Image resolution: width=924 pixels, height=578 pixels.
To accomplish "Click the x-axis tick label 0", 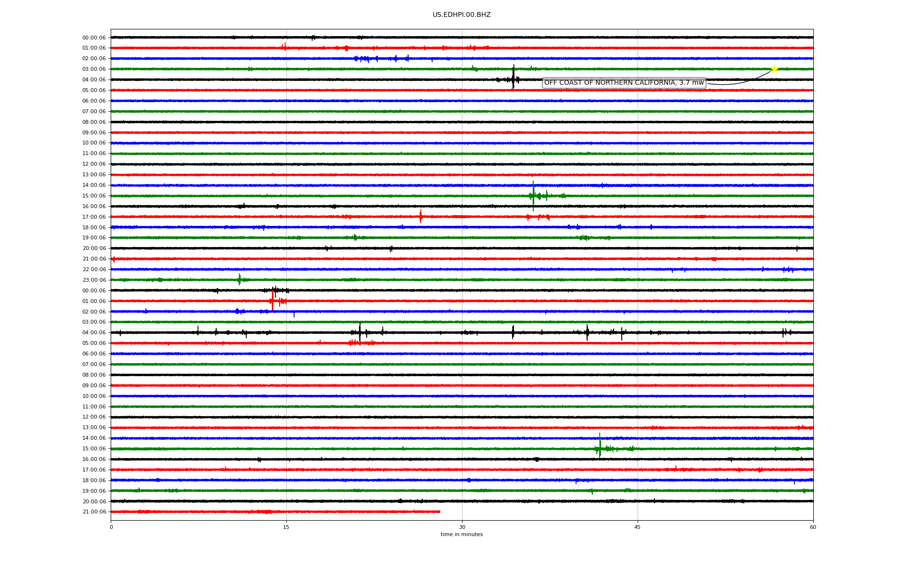I will pos(111,527).
